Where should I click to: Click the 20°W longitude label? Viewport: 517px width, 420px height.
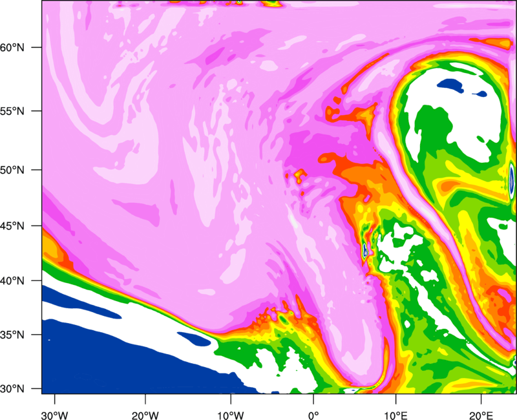145,415
